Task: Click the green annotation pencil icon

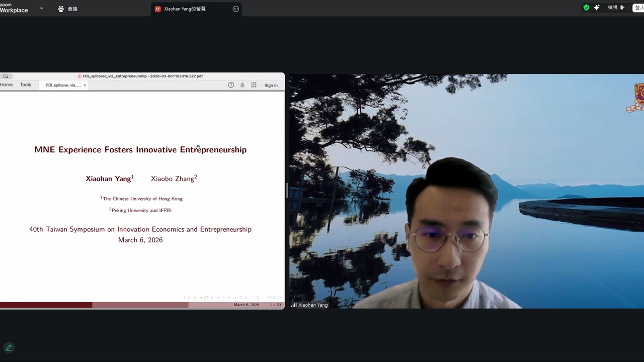Action: (x=9, y=347)
